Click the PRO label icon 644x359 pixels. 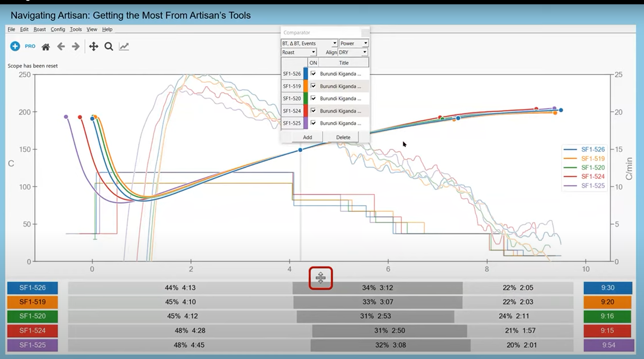(x=30, y=46)
